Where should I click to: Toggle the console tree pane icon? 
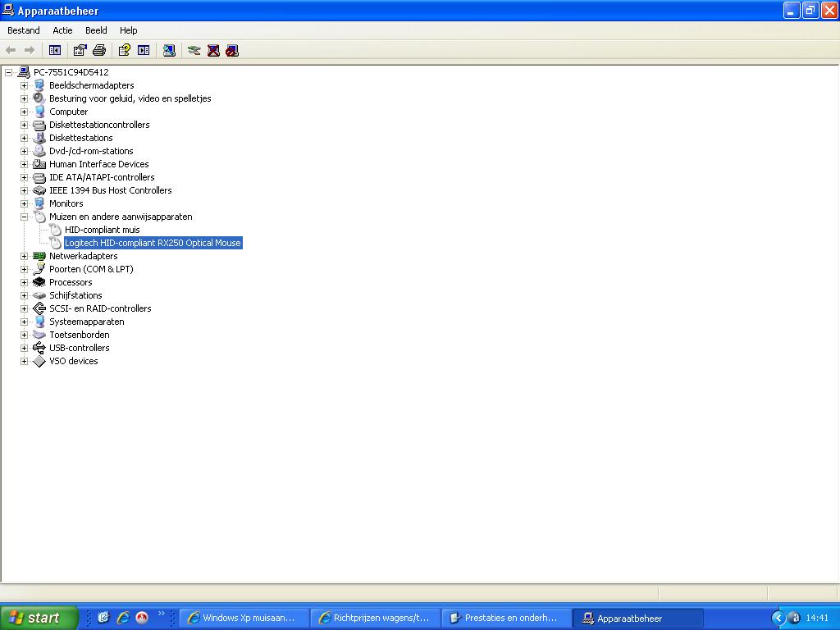coord(55,50)
